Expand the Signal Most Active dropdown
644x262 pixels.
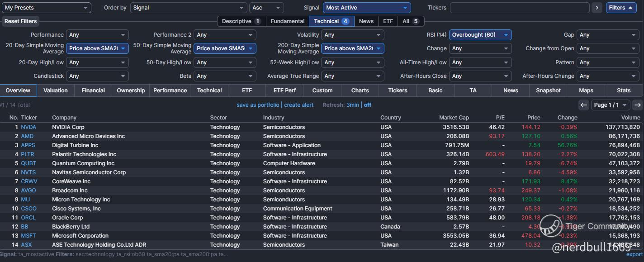pyautogui.click(x=366, y=8)
